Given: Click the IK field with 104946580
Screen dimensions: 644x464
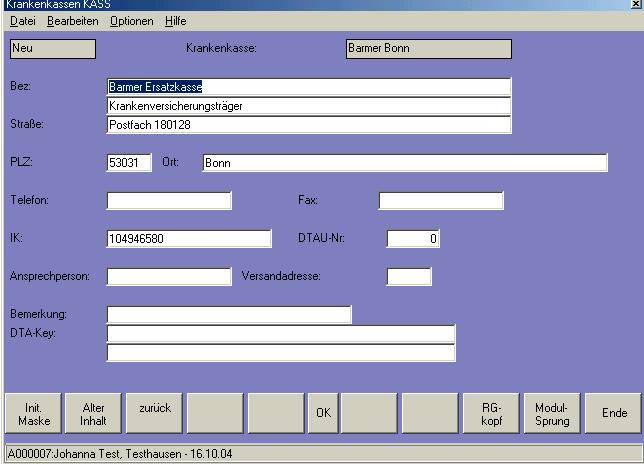Looking at the screenshot, I should pos(189,239).
